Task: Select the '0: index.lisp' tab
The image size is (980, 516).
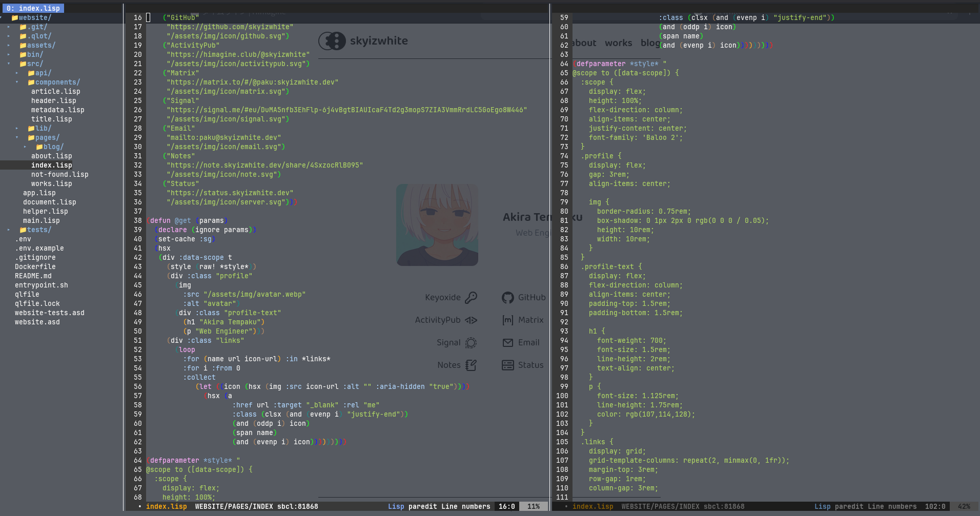Action: 33,8
